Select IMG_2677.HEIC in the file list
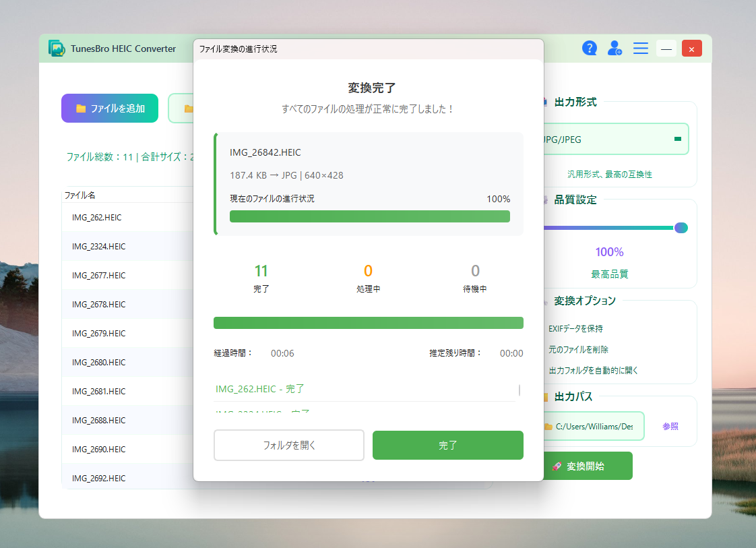 point(98,276)
